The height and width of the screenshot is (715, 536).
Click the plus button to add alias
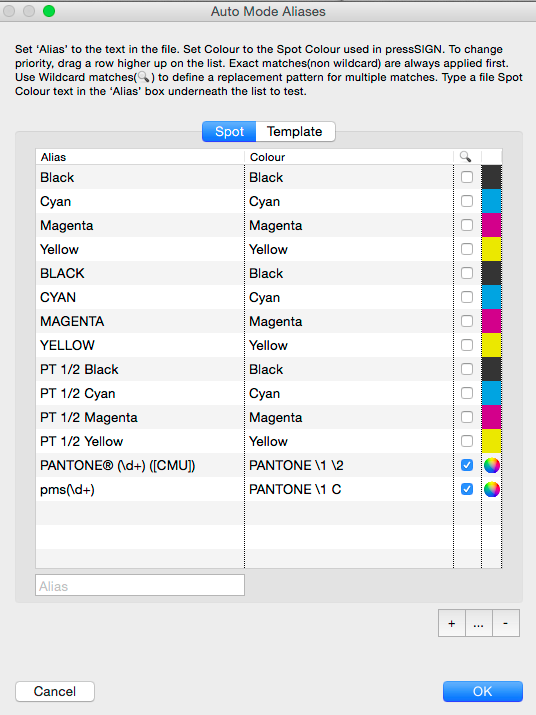pyautogui.click(x=452, y=623)
